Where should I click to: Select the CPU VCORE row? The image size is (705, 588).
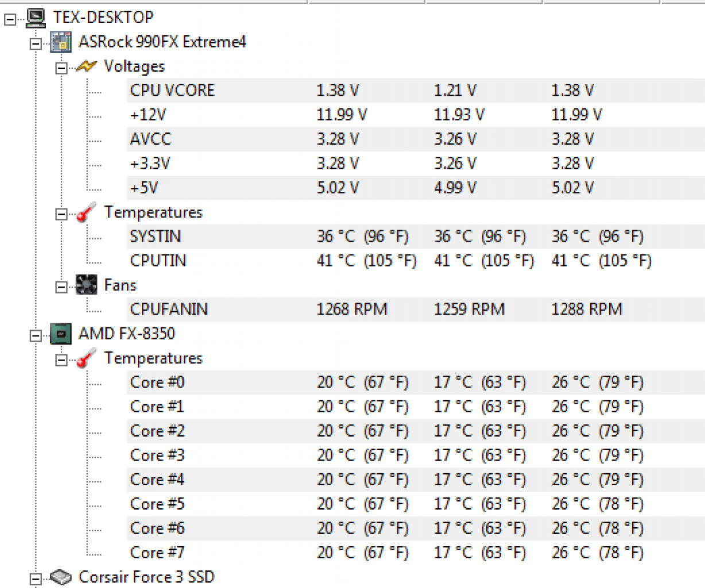pyautogui.click(x=416, y=91)
